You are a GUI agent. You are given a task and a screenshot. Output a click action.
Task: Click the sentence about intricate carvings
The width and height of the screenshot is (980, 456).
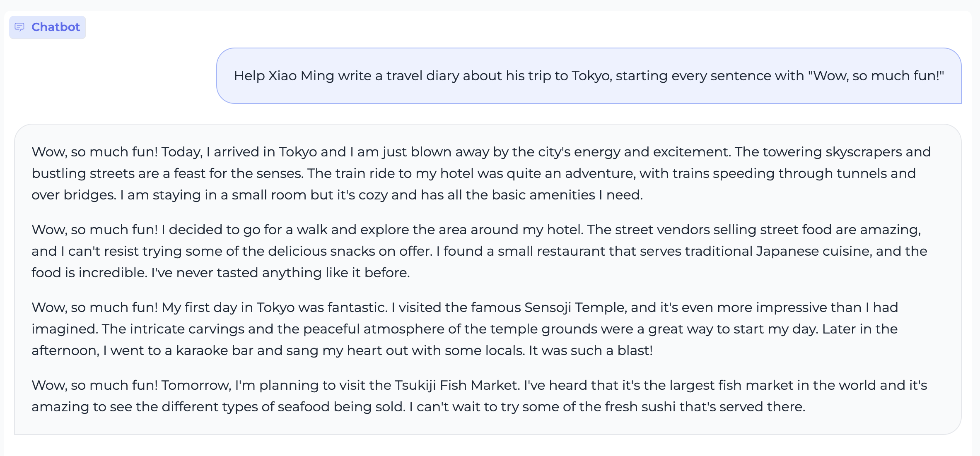pos(373,329)
